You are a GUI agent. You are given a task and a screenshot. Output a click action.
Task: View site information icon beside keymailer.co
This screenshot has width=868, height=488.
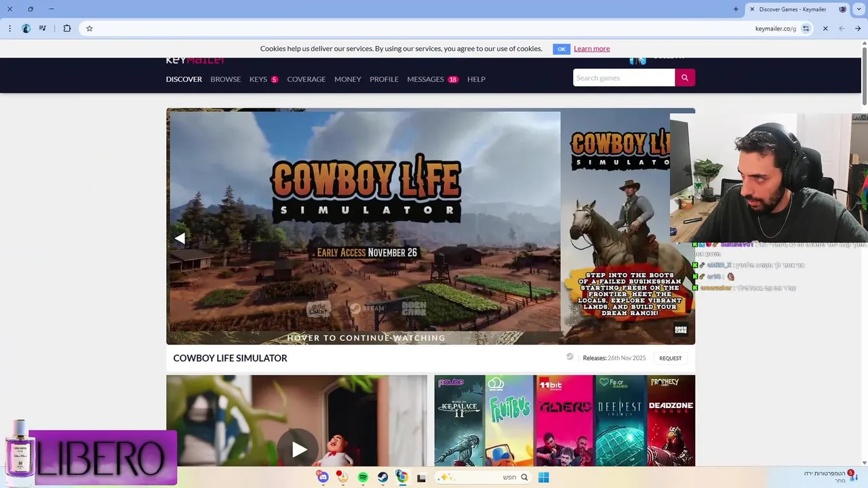[806, 28]
